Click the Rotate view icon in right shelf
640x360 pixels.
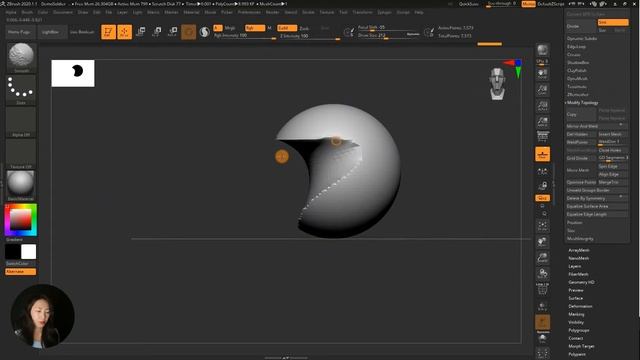(542, 273)
